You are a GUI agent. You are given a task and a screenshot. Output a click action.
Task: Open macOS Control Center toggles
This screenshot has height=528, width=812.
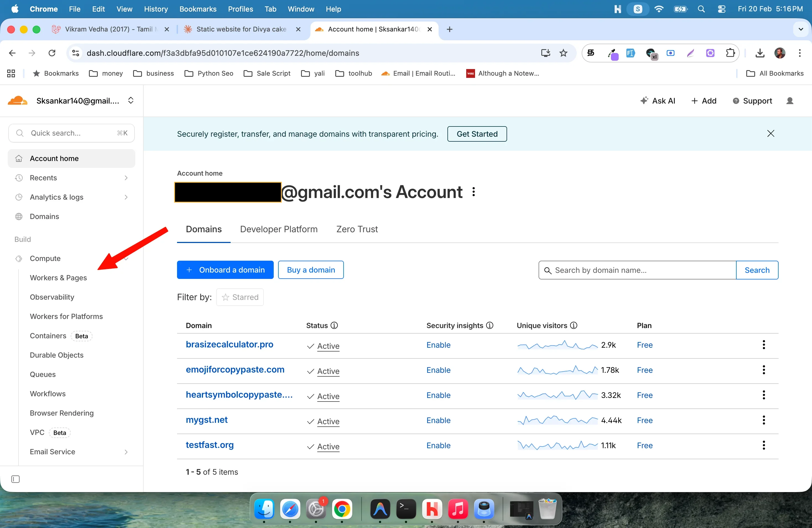tap(722, 9)
